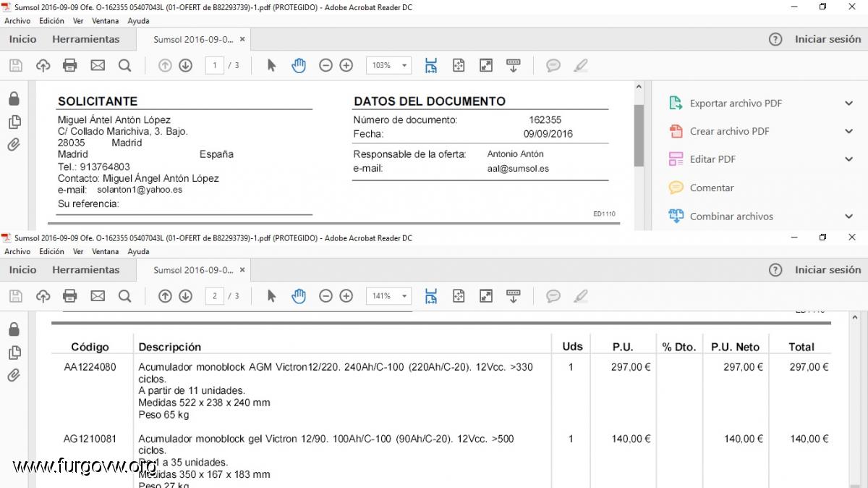
Task: Click Iniciar sesión in the page 2 window
Action: click(x=828, y=269)
